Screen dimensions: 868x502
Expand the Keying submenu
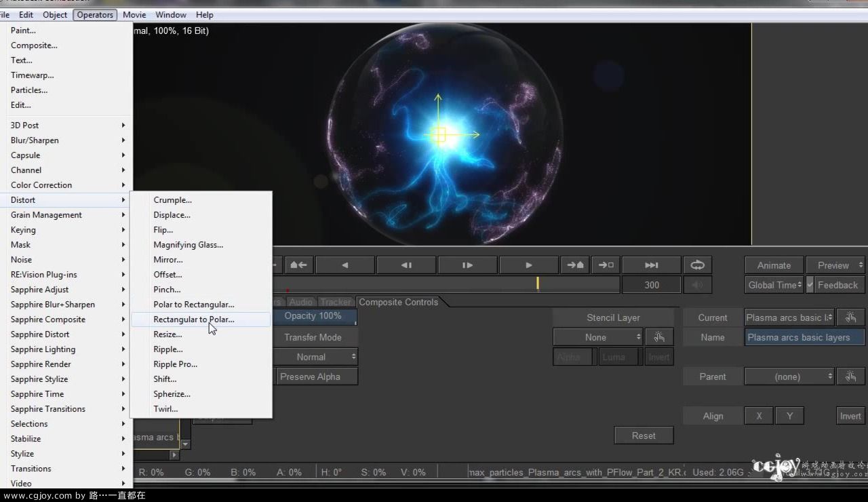coord(66,230)
